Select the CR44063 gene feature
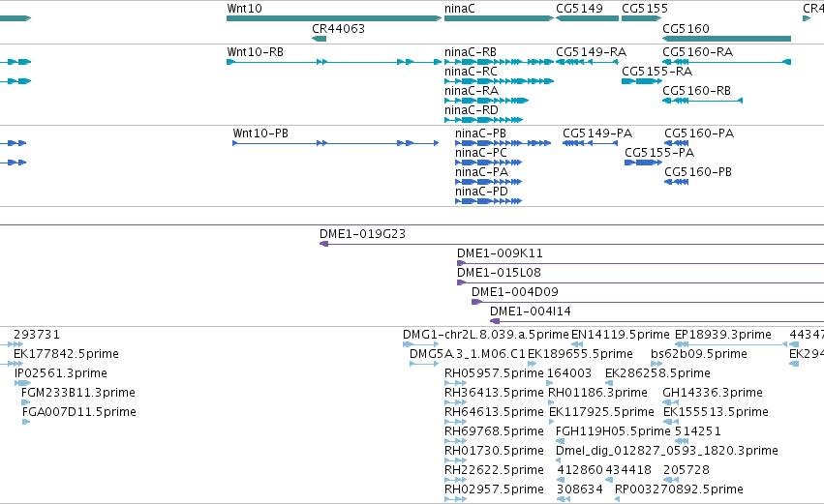The height and width of the screenshot is (504, 824). pos(319,39)
